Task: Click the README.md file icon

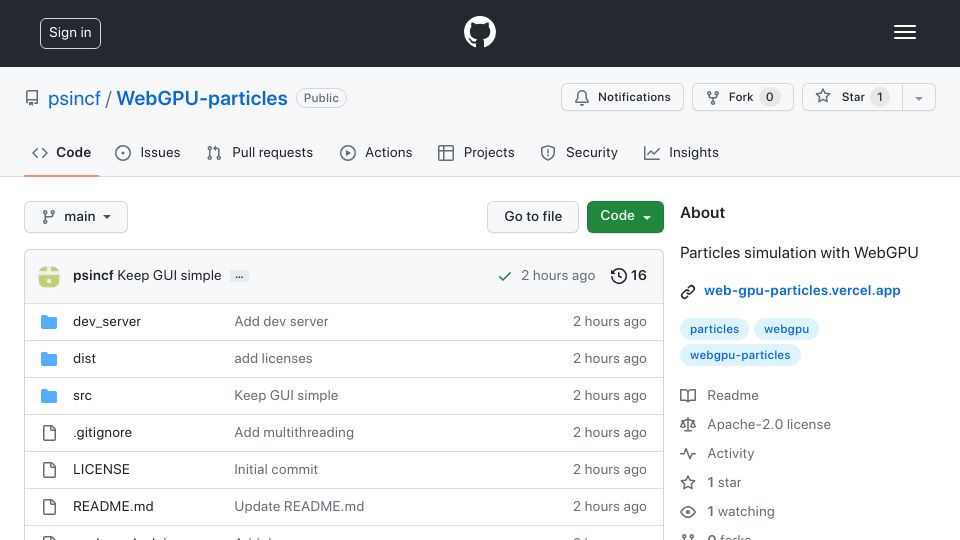Action: point(49,506)
